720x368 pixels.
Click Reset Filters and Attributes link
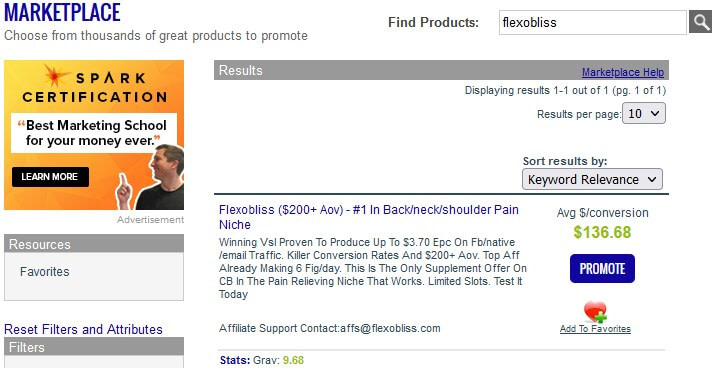(83, 329)
